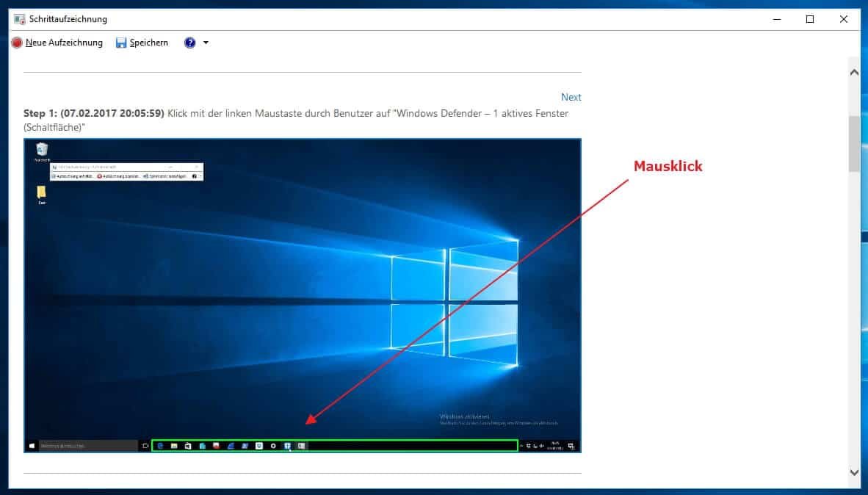Image resolution: width=868 pixels, height=495 pixels.
Task: Click the yellow folder icon on recorded desktop
Action: tap(42, 193)
